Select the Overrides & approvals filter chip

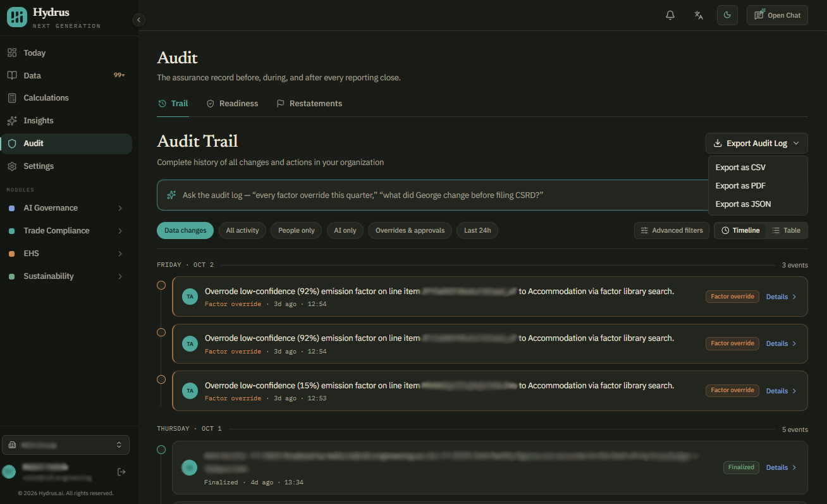click(410, 231)
